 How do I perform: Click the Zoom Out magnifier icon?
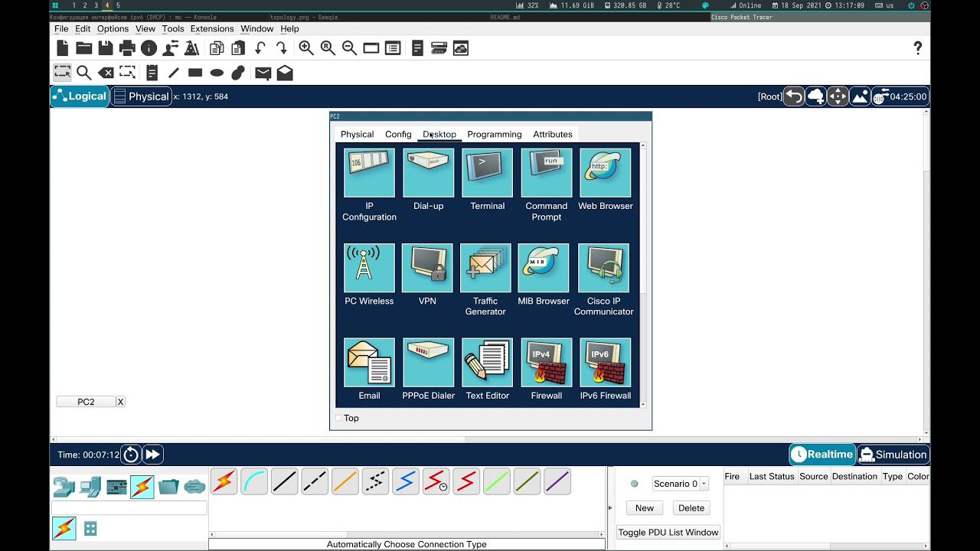coord(349,48)
